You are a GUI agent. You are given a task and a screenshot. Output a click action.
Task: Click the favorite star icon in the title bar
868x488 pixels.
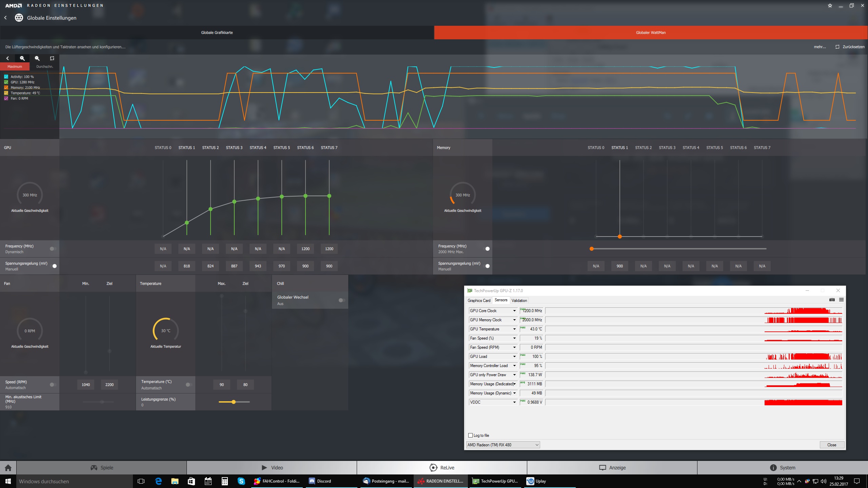click(x=830, y=5)
